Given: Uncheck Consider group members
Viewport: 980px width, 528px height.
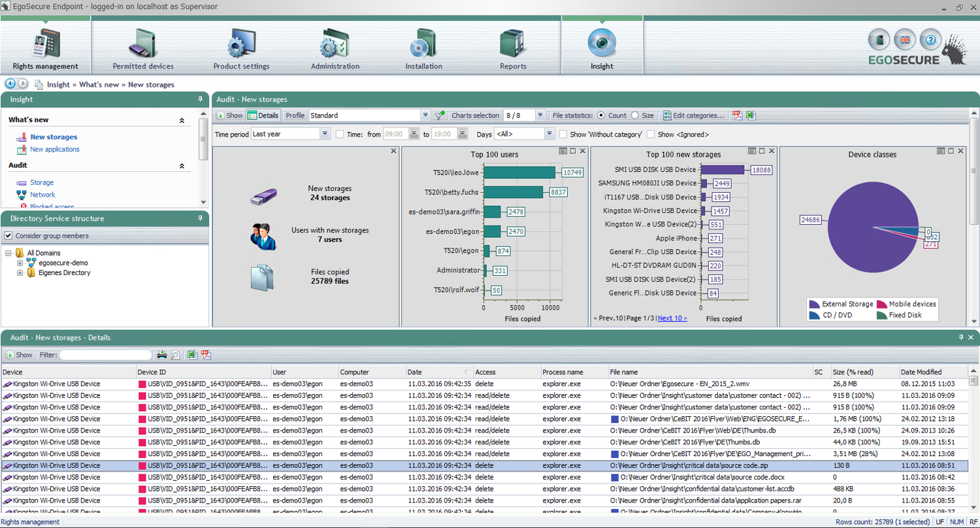Looking at the screenshot, I should (8, 236).
